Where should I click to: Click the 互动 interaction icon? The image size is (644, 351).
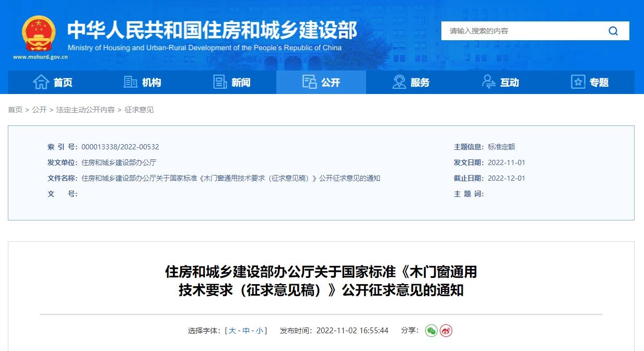(489, 82)
